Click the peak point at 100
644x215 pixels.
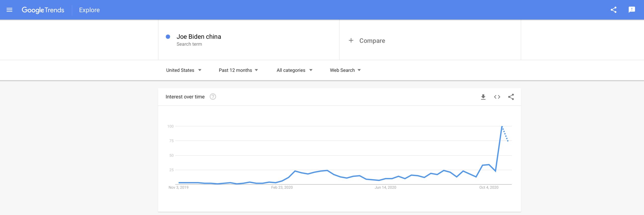click(x=502, y=126)
